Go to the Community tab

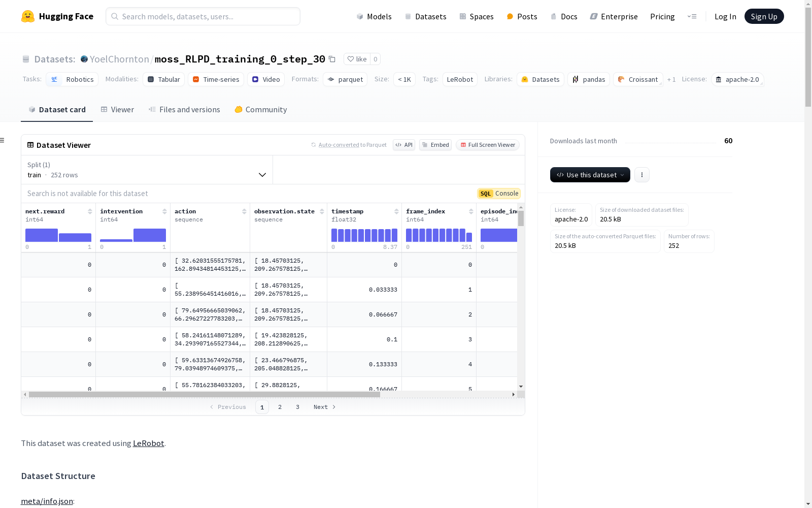coord(261,110)
